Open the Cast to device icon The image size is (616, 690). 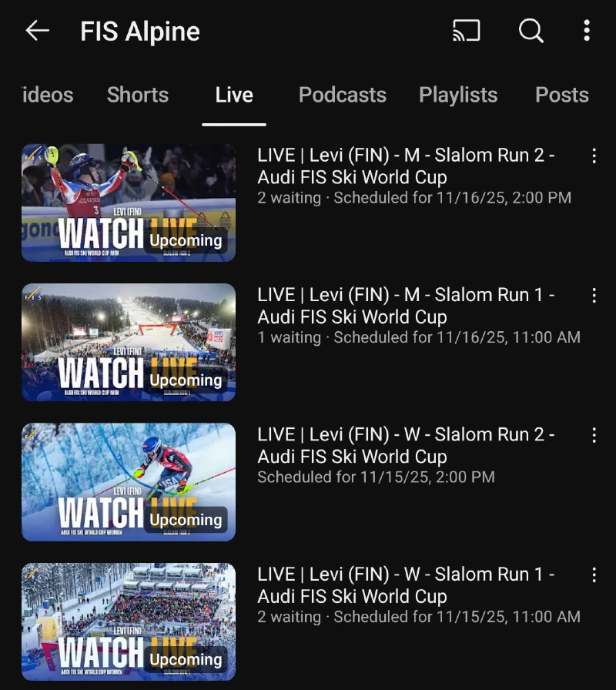click(x=466, y=31)
